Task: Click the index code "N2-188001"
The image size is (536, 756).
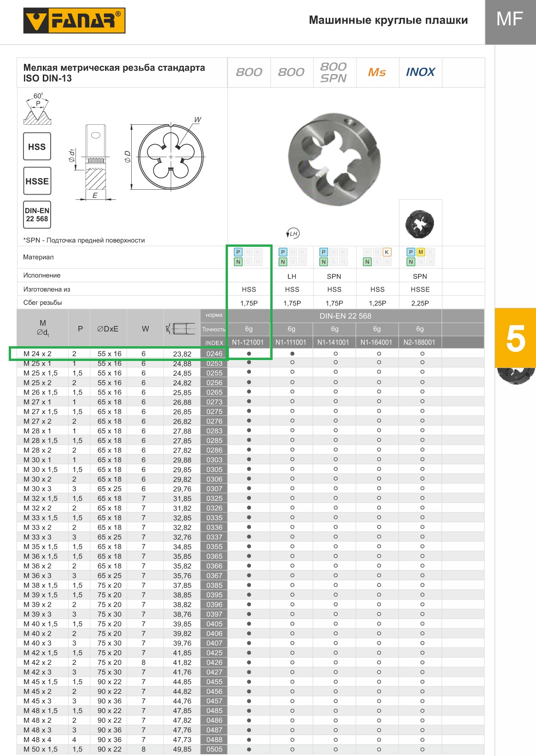Action: (x=419, y=342)
